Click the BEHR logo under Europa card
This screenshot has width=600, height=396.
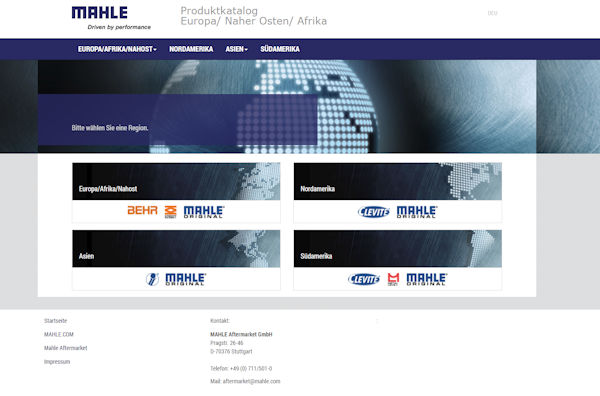142,210
